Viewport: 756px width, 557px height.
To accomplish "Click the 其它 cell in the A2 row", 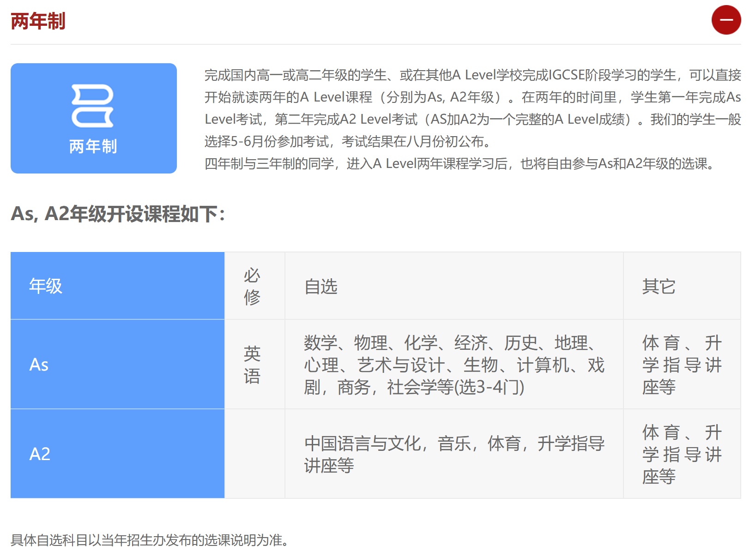I will [x=681, y=454].
